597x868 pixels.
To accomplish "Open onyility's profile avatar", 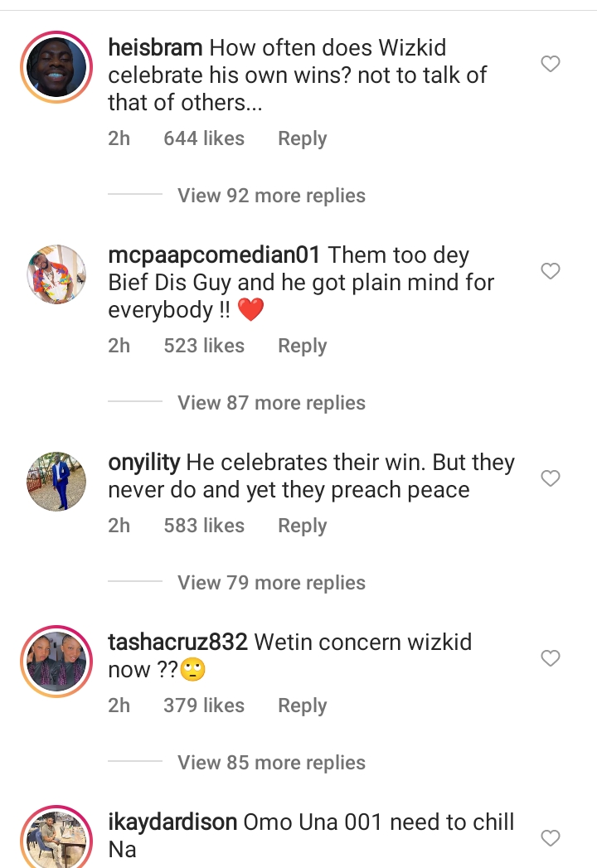I will (56, 481).
